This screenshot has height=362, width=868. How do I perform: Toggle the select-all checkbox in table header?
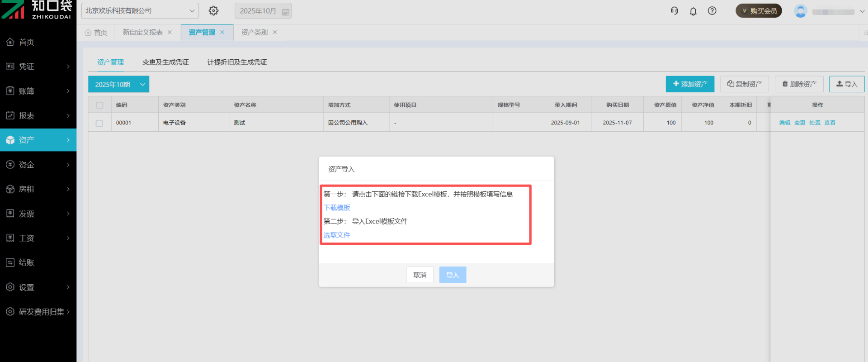tap(99, 105)
